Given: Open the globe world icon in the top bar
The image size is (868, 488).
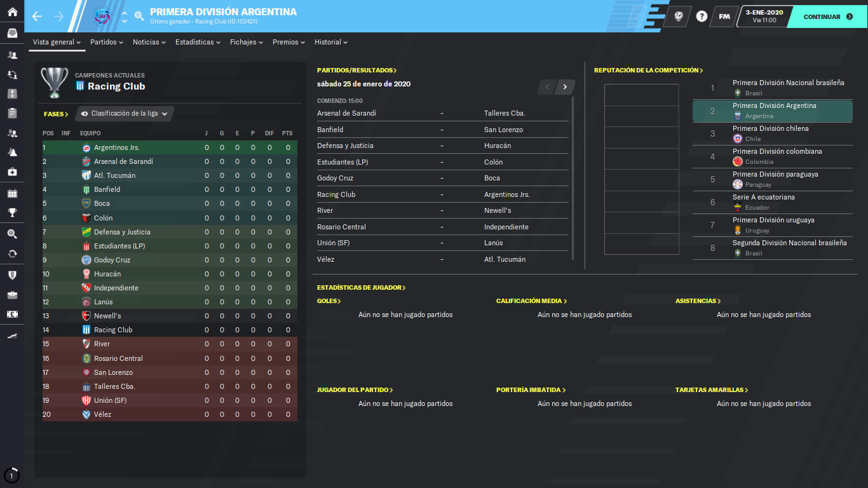Looking at the screenshot, I should click(678, 17).
